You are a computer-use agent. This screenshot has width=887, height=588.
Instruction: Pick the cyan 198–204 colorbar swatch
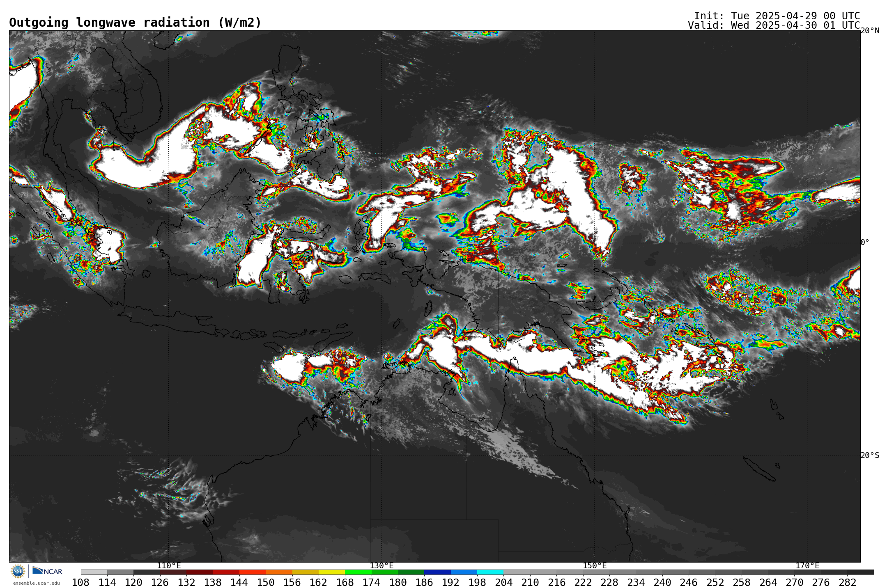[490, 572]
